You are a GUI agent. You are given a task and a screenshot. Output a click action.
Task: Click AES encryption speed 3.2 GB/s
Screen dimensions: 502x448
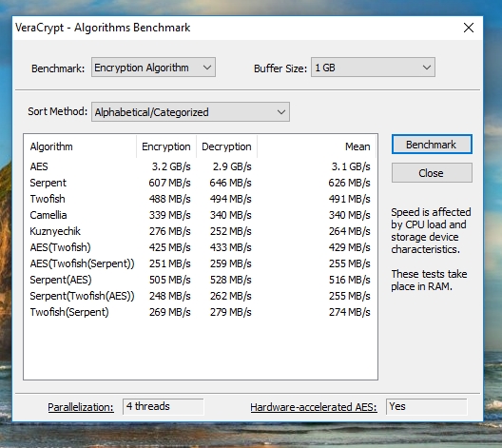171,166
